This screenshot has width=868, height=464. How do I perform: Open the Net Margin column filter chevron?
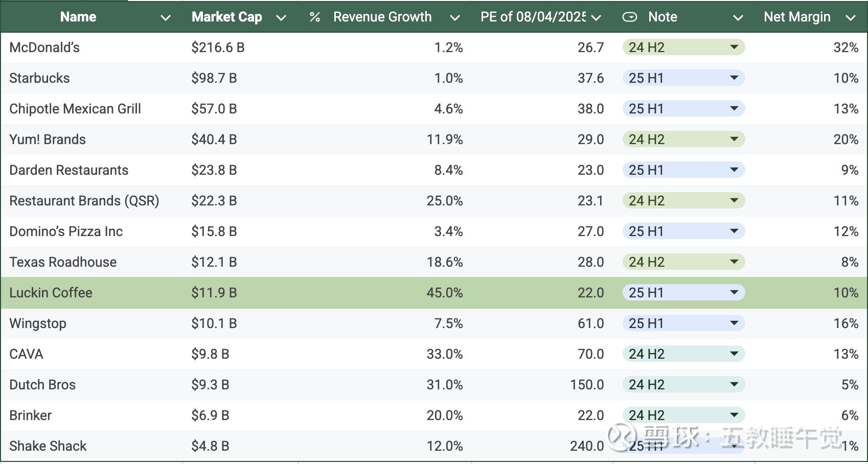(850, 18)
